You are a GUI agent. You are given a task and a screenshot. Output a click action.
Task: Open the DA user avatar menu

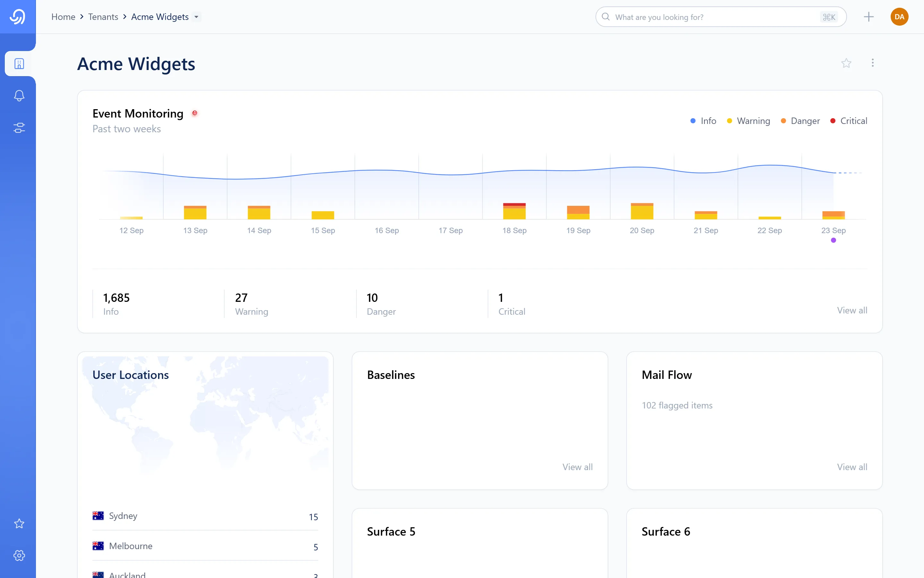[x=899, y=17]
